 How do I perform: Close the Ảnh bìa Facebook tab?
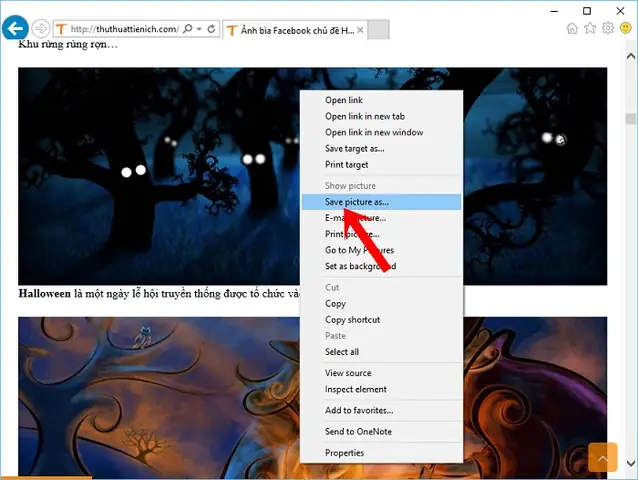(x=360, y=30)
